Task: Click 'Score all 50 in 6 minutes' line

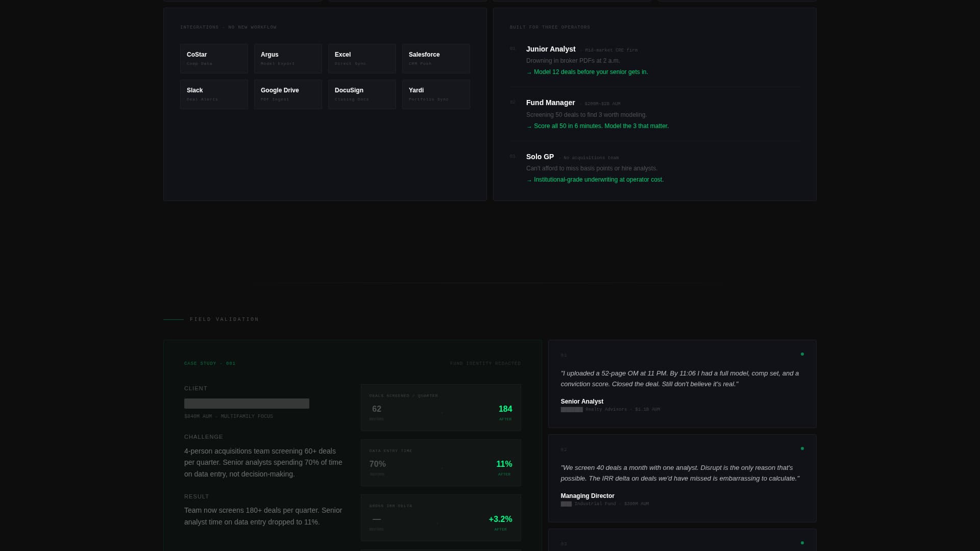Action: (597, 126)
